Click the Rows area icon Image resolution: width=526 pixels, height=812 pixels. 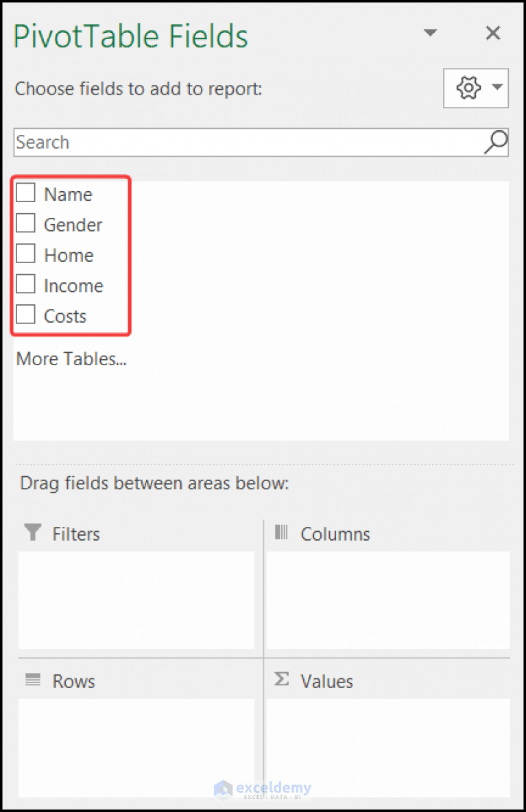pyautogui.click(x=32, y=680)
